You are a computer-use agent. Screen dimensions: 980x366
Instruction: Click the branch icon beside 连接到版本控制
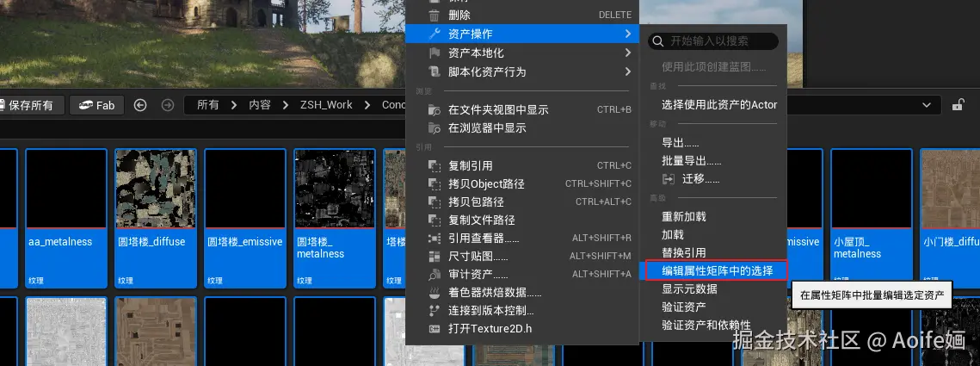coord(434,311)
